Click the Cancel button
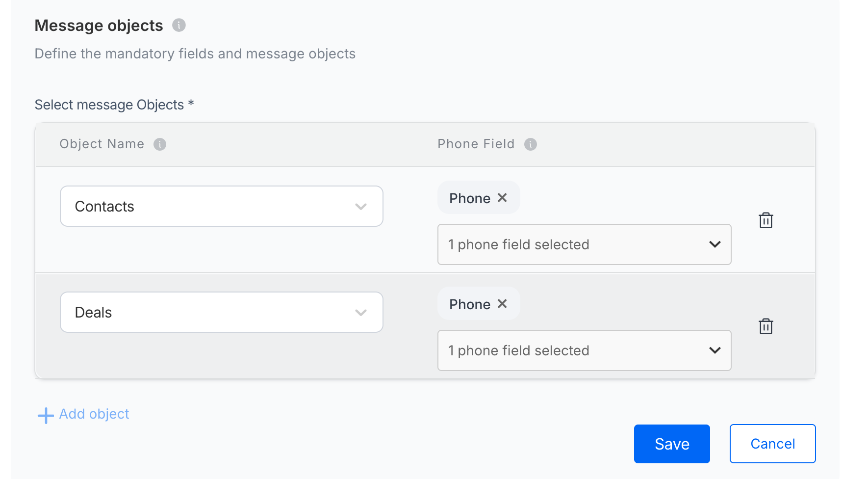This screenshot has height=479, width=868. (x=773, y=444)
